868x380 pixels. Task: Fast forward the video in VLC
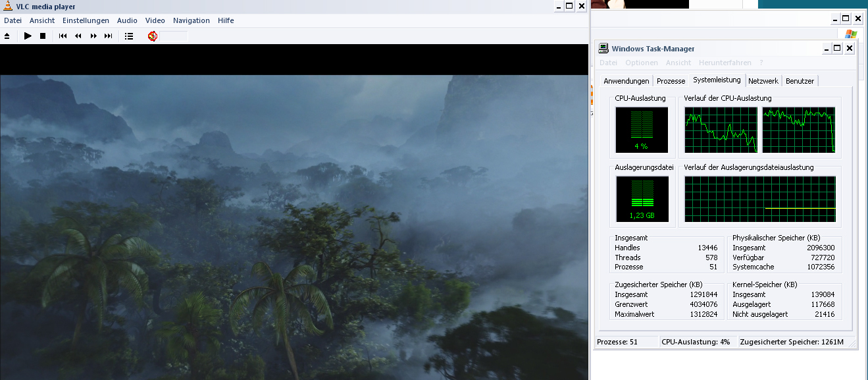[93, 36]
